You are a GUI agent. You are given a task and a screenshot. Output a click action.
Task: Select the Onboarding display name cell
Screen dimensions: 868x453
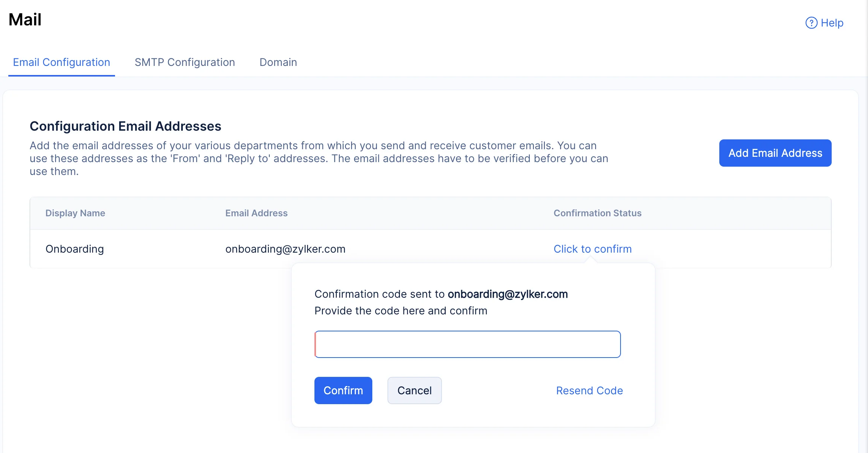pos(75,249)
